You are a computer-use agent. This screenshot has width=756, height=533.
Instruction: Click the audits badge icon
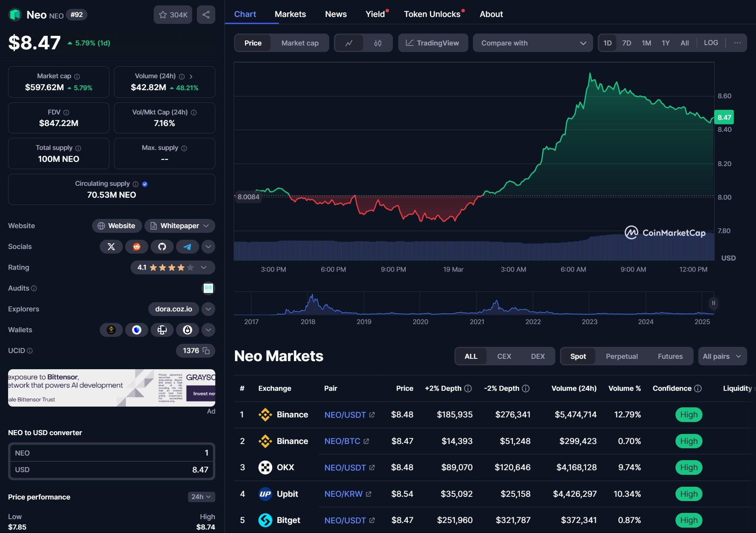[208, 288]
